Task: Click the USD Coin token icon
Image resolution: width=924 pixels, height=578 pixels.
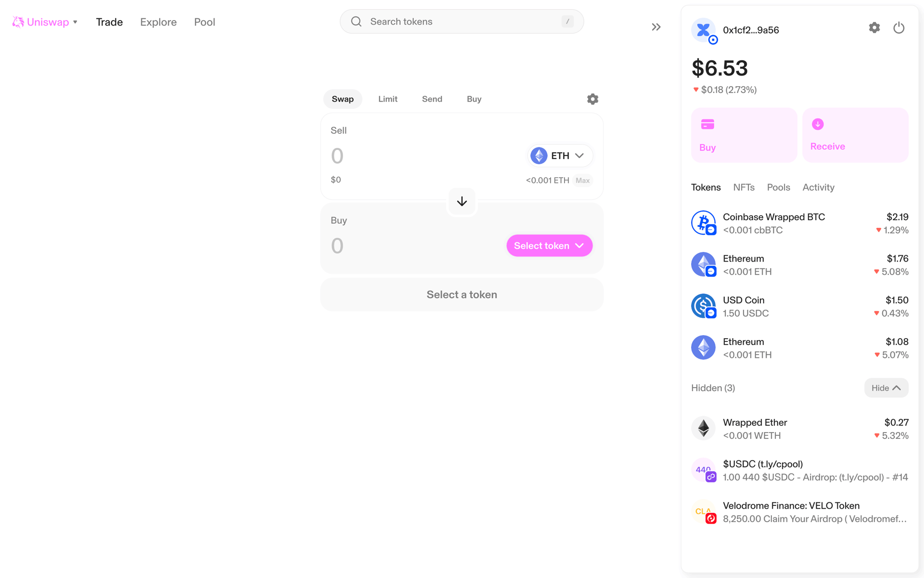Action: coord(704,306)
